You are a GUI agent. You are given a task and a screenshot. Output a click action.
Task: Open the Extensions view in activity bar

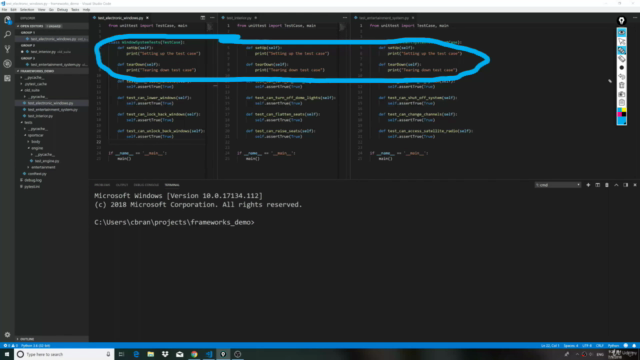7,78
